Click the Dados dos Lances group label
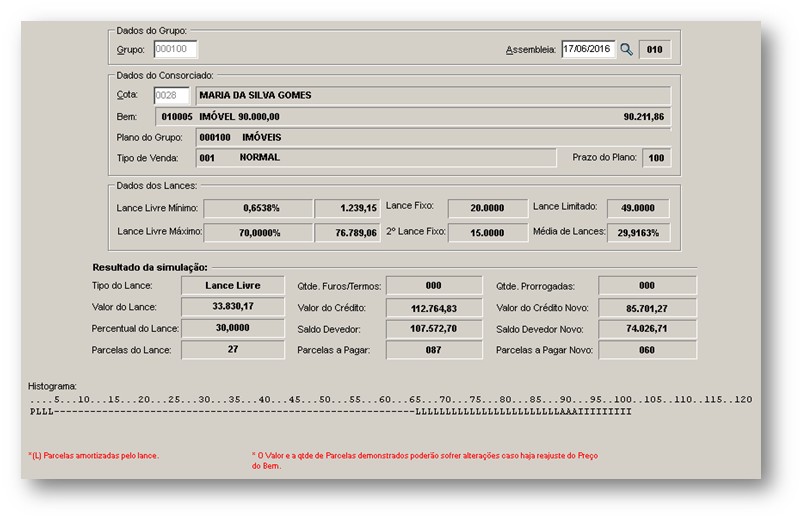803x521 pixels. click(156, 185)
